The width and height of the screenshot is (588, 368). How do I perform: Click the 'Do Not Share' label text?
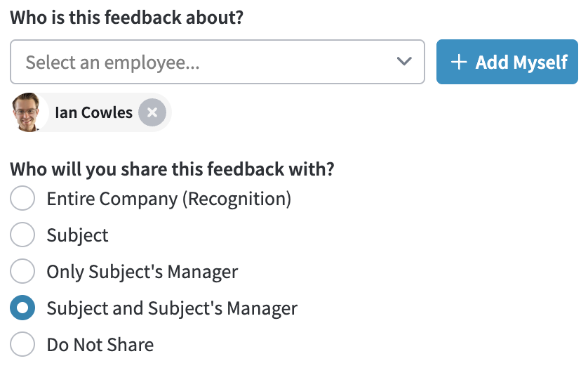(x=100, y=345)
